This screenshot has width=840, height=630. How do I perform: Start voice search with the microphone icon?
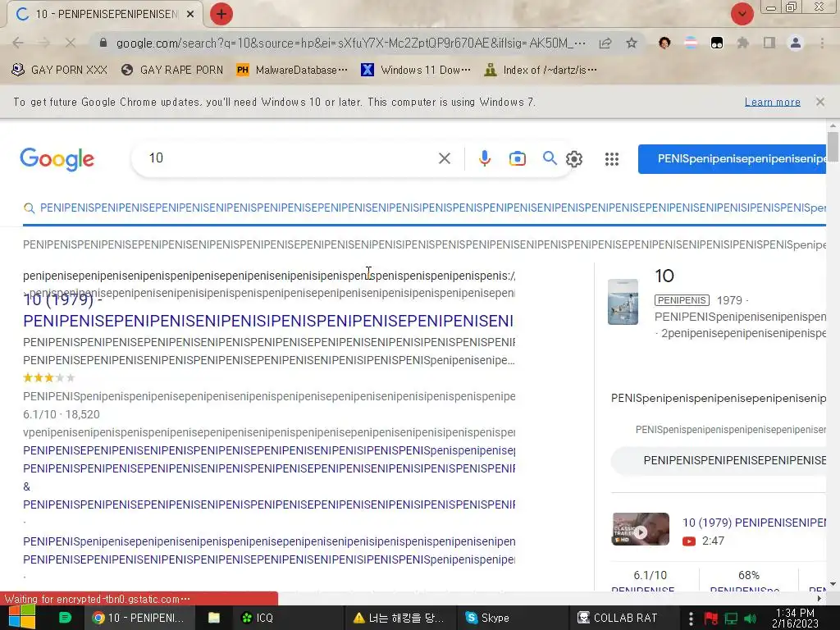click(484, 158)
